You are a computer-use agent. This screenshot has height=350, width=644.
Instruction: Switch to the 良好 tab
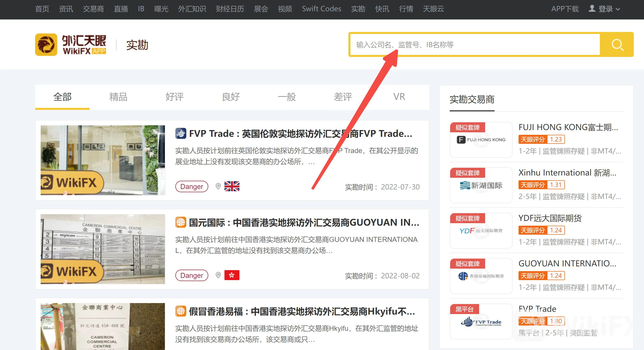pos(231,97)
